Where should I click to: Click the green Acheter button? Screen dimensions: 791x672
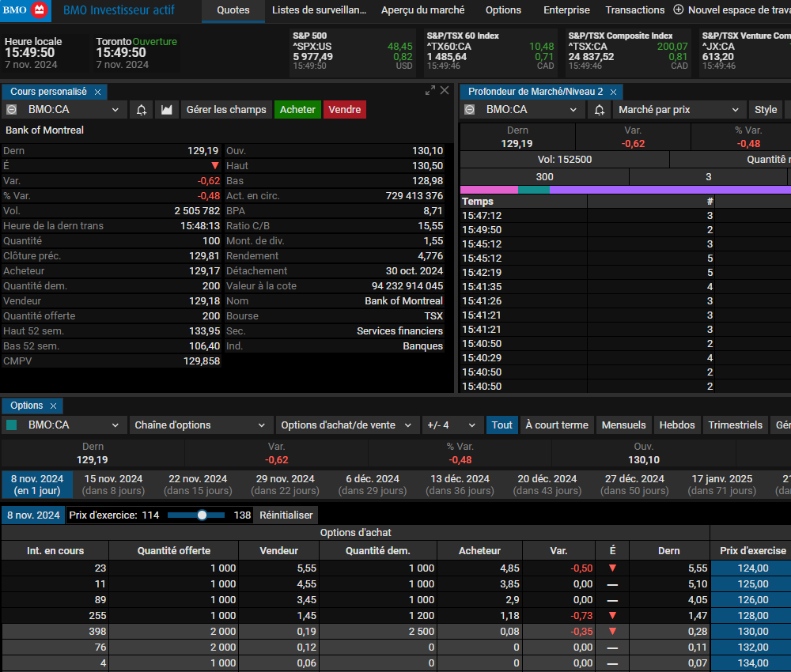(297, 110)
